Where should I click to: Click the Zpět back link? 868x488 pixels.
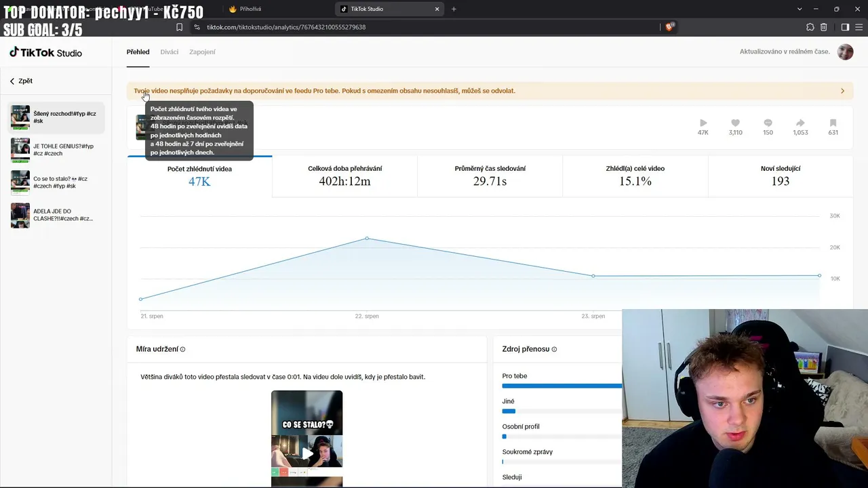click(x=21, y=81)
